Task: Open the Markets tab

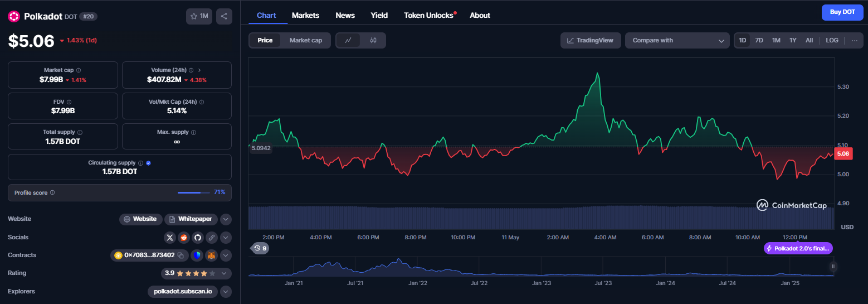Action: pyautogui.click(x=305, y=15)
